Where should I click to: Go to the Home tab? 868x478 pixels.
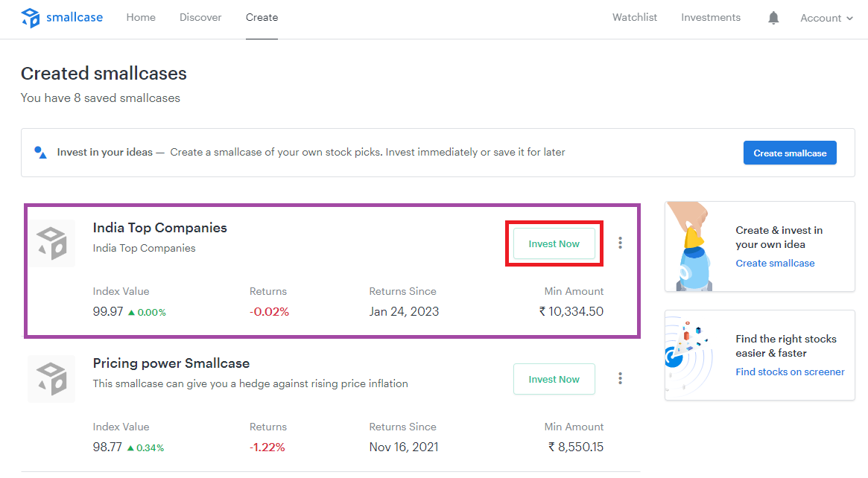tap(141, 18)
